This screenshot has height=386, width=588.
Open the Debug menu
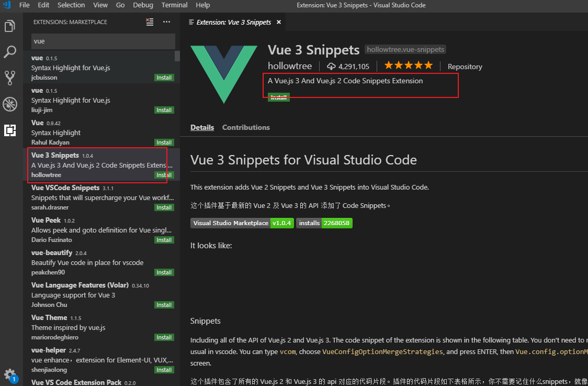143,5
